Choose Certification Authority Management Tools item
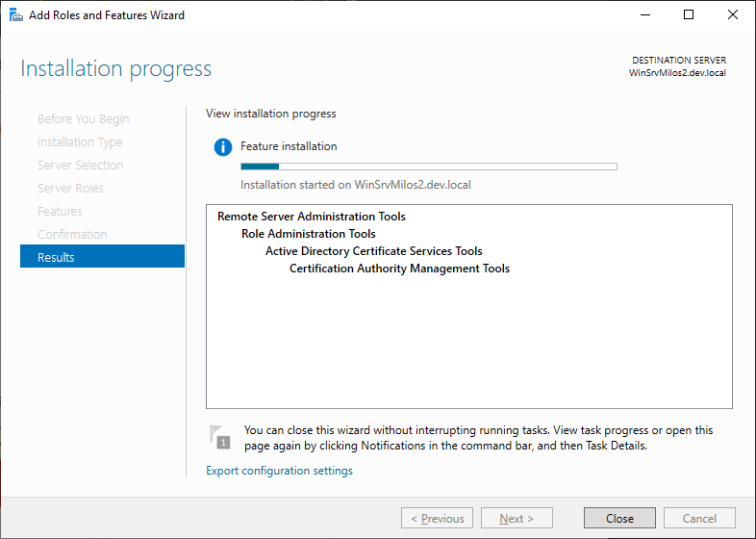 [399, 269]
